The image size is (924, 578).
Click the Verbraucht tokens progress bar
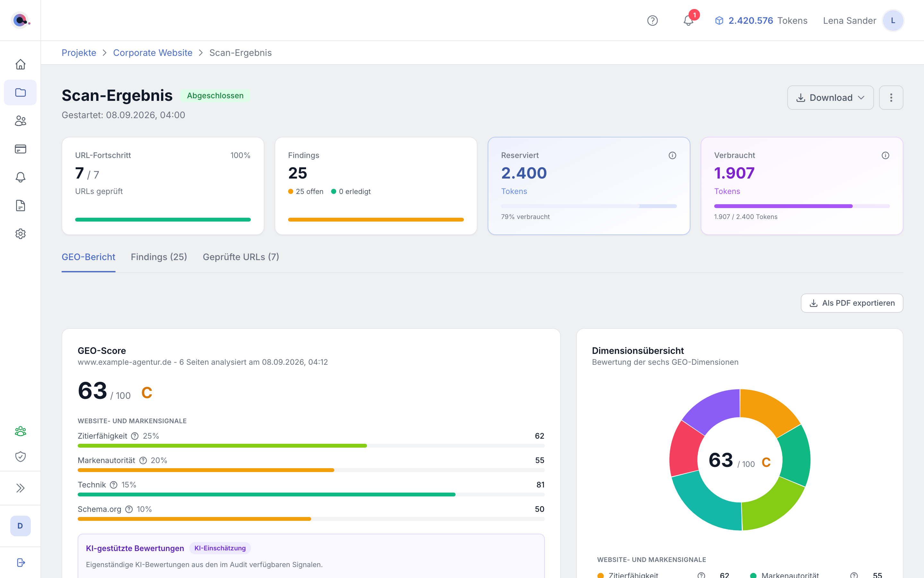pos(801,206)
